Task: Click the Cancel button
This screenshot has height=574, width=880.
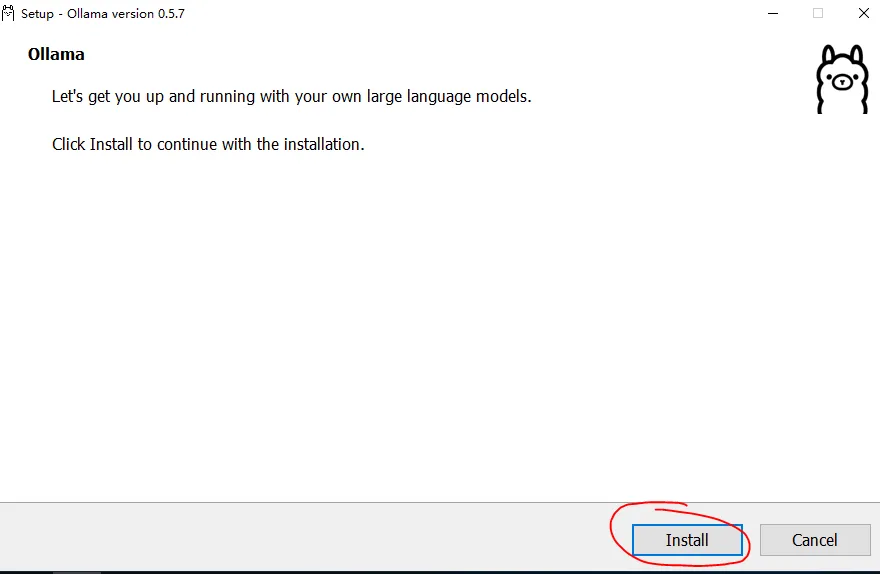Action: 815,540
